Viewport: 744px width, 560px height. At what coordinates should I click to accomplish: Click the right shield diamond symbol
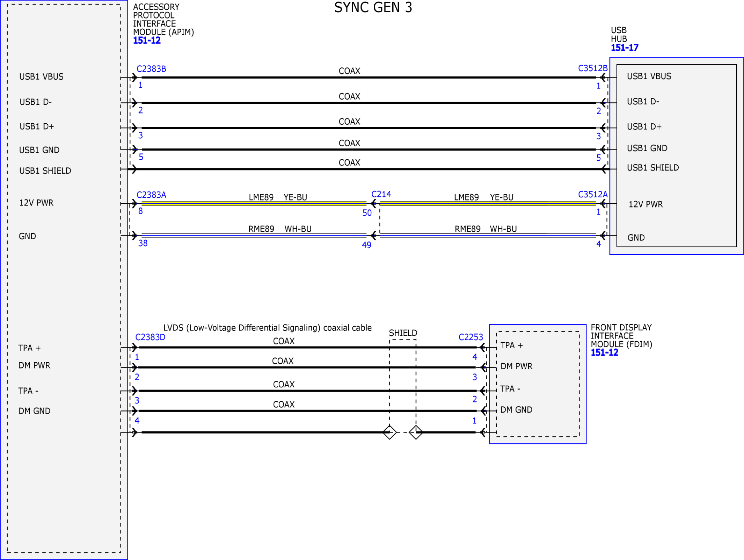416,432
